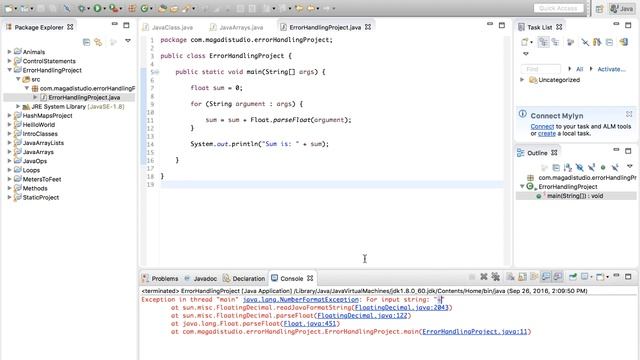Select ErrorHandlingProject.java in Package Explorer
Image resolution: width=640 pixels, height=360 pixels.
click(84, 97)
